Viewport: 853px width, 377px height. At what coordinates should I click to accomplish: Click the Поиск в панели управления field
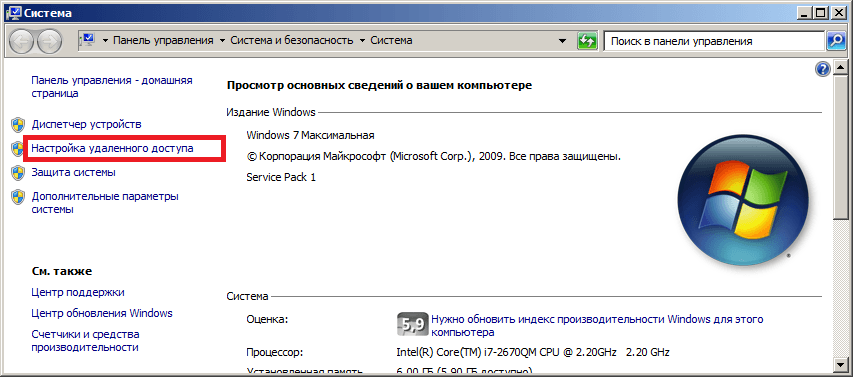(714, 41)
